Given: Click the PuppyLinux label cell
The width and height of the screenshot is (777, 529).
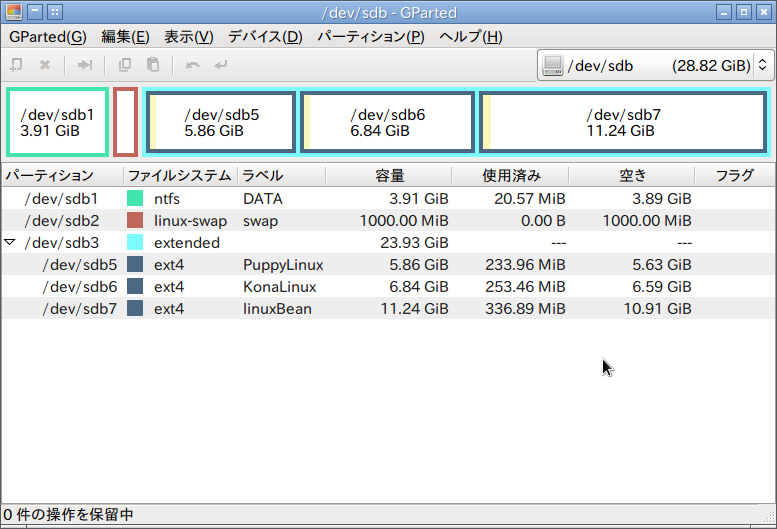Looking at the screenshot, I should tap(283, 265).
